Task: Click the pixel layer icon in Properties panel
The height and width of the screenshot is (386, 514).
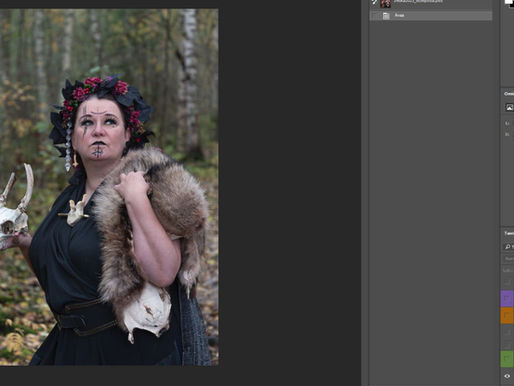Action: tap(509, 107)
